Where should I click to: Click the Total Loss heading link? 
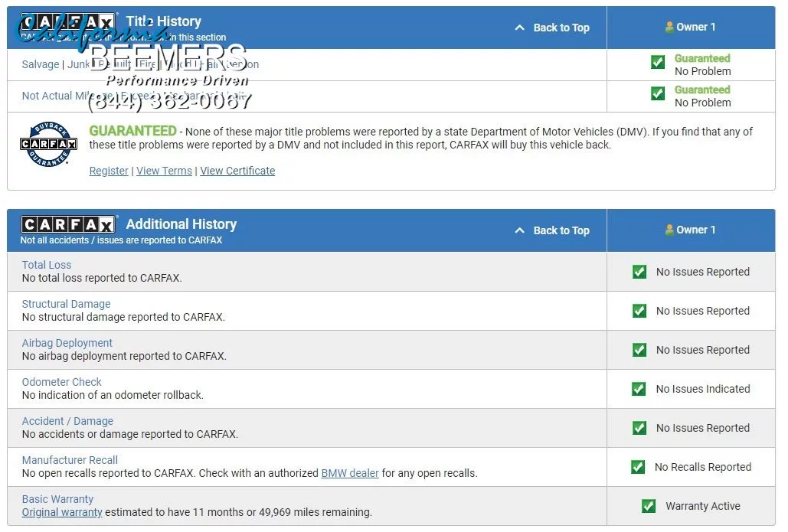[x=47, y=265]
